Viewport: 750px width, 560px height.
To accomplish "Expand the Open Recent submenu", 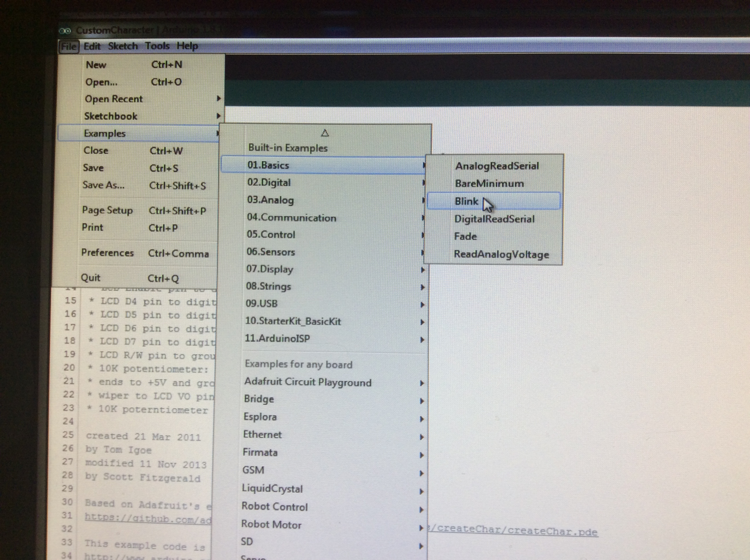I will (141, 99).
